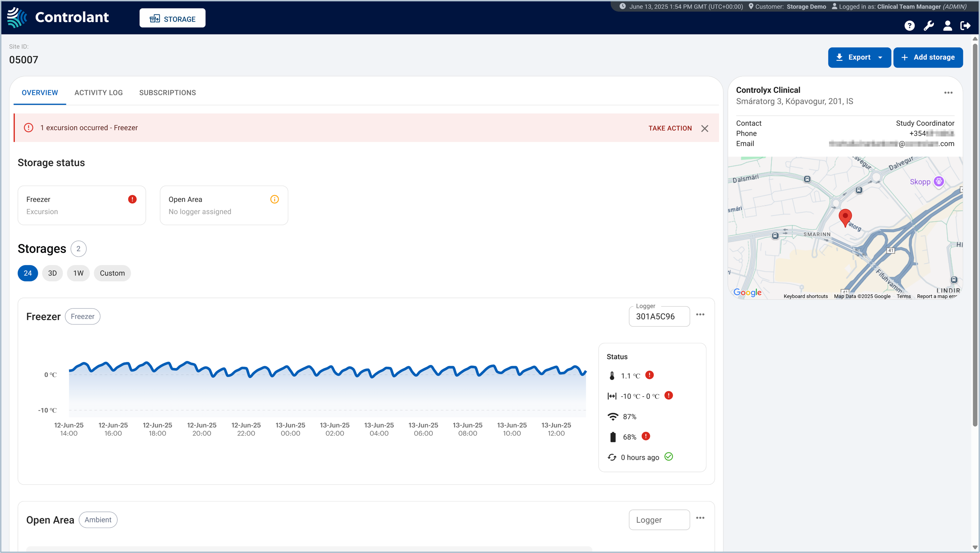Click the scrollbar down arrow
Viewport: 980px width, 553px height.
(x=975, y=548)
